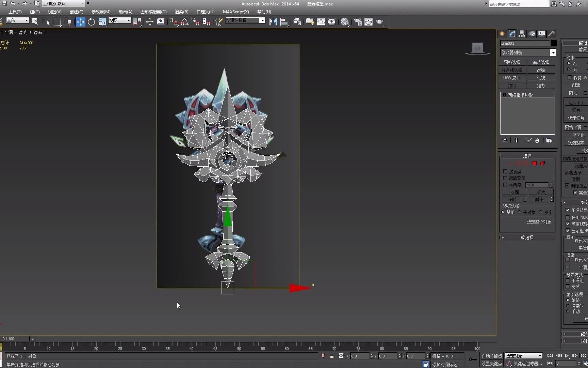Toggle Spinner Snap
This screenshot has width=588, height=368.
pyautogui.click(x=206, y=22)
